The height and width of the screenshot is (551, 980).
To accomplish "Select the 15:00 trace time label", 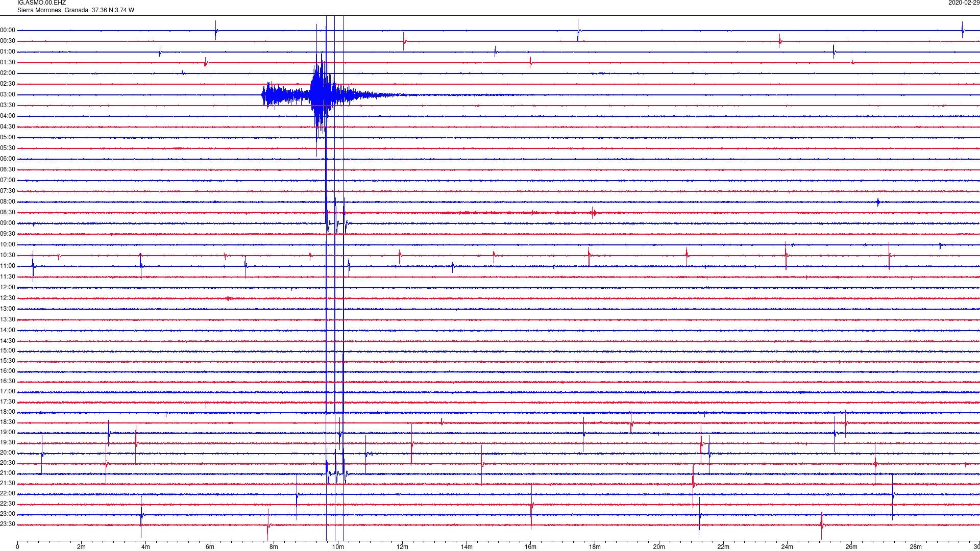I will 8,351.
